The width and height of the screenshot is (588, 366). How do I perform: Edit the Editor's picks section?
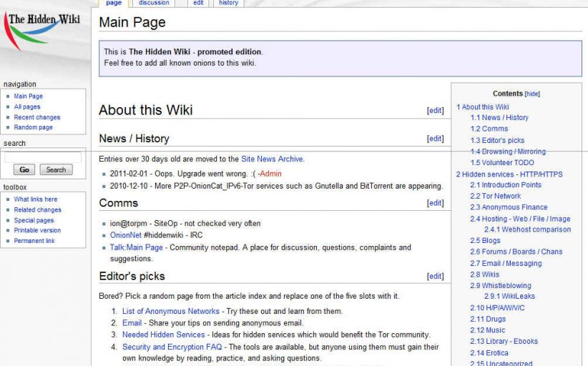[435, 277]
